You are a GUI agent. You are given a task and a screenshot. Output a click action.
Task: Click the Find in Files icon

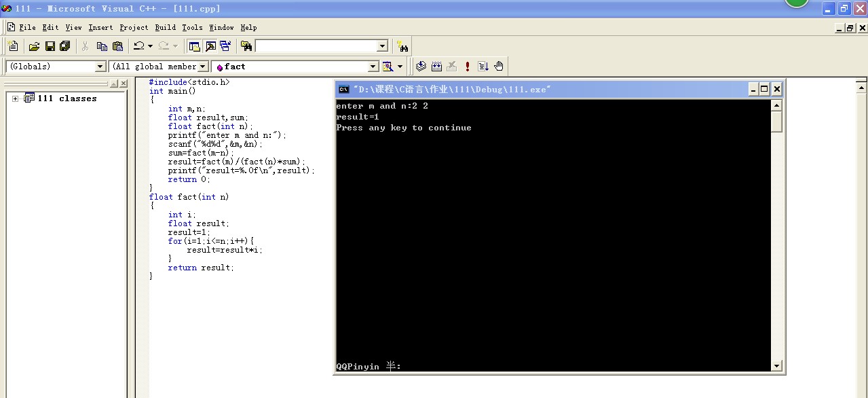[x=246, y=46]
